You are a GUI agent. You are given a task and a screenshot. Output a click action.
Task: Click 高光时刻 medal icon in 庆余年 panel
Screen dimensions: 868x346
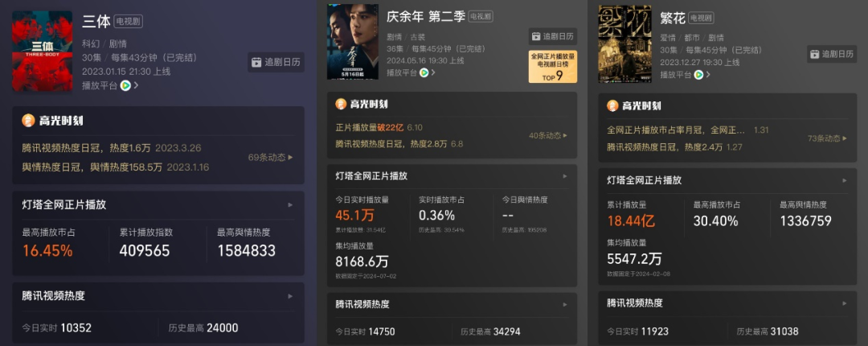click(x=342, y=105)
